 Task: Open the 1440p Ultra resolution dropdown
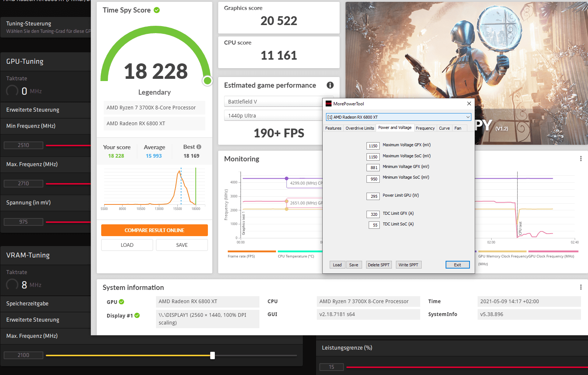point(273,116)
